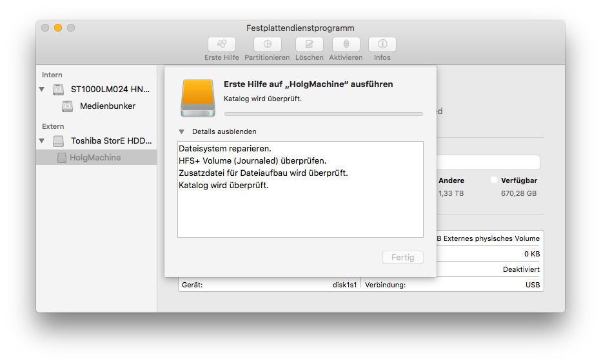Click the Details ausblenden label

(224, 131)
